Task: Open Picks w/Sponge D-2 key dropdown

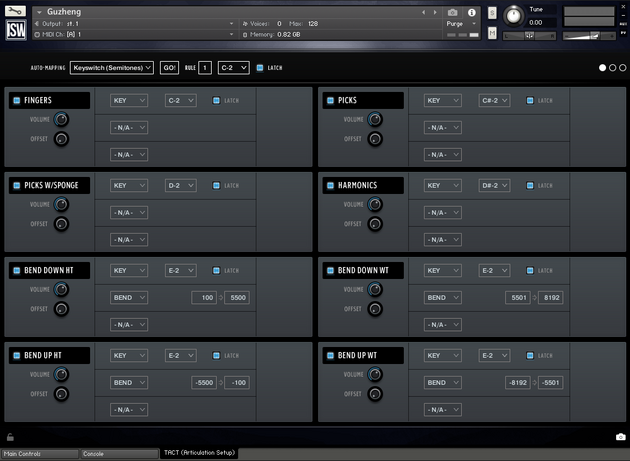Action: click(x=181, y=186)
